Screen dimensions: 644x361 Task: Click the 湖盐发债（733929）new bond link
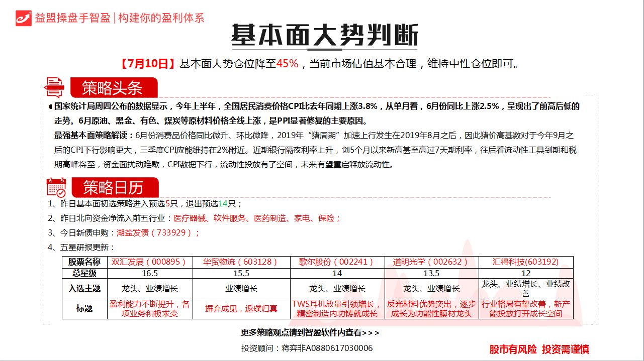158,232
